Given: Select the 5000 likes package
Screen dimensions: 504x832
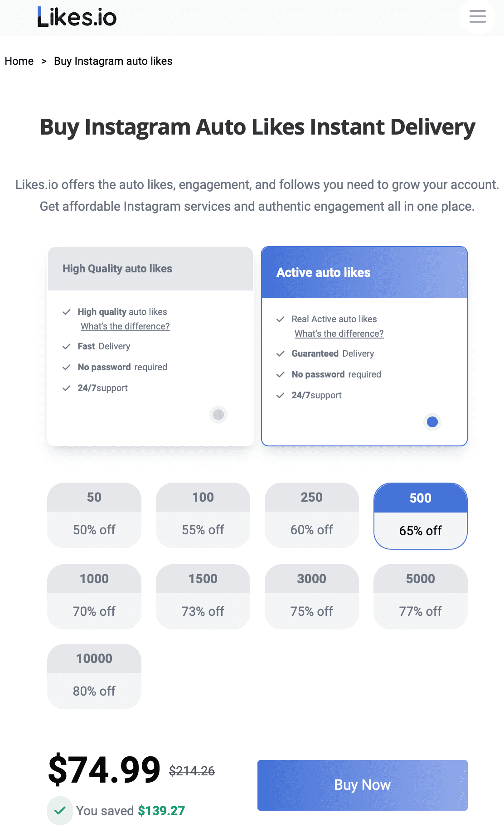Looking at the screenshot, I should tap(420, 597).
